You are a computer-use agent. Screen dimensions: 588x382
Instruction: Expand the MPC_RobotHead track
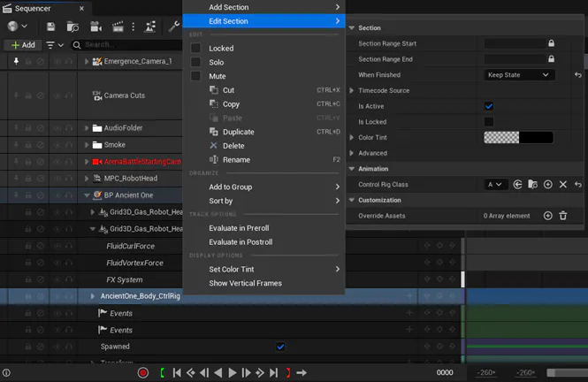[x=87, y=179]
